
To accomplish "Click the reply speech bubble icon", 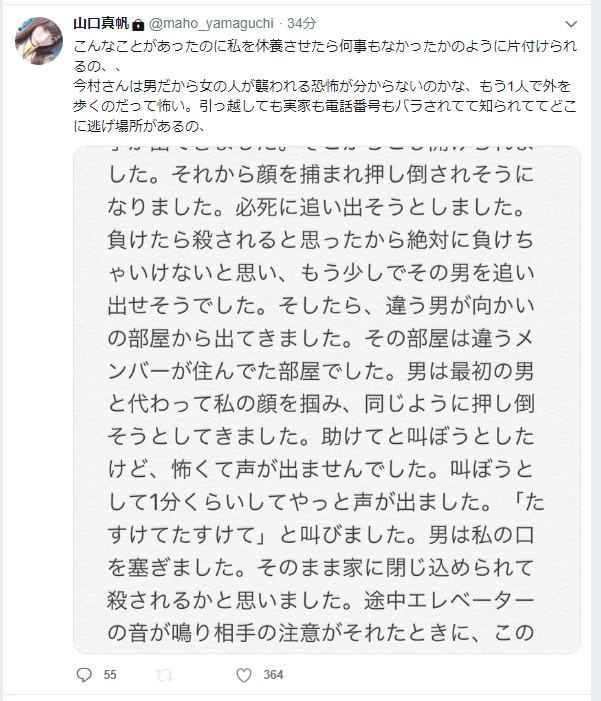I will 85,676.
